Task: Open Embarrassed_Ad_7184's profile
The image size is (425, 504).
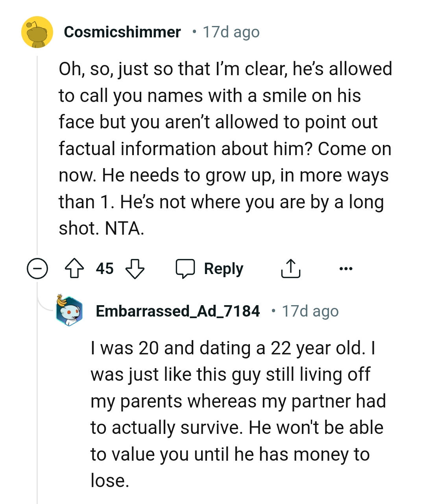Action: click(x=178, y=311)
